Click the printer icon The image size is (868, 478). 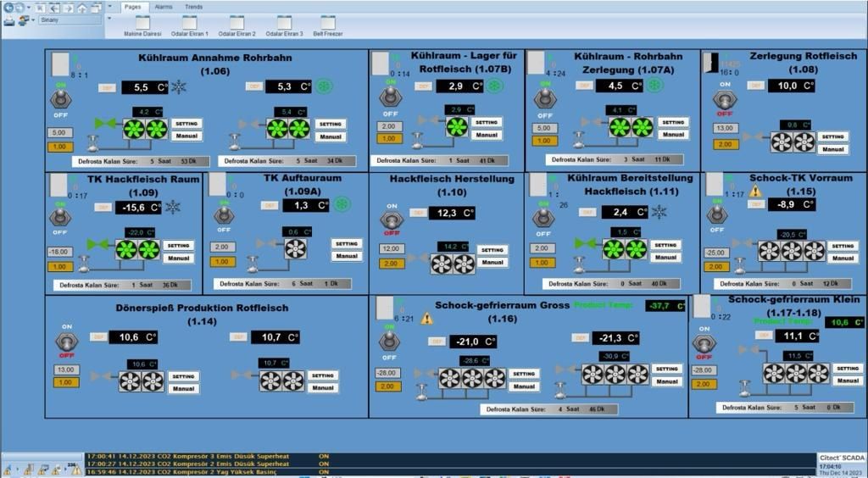[x=8, y=20]
